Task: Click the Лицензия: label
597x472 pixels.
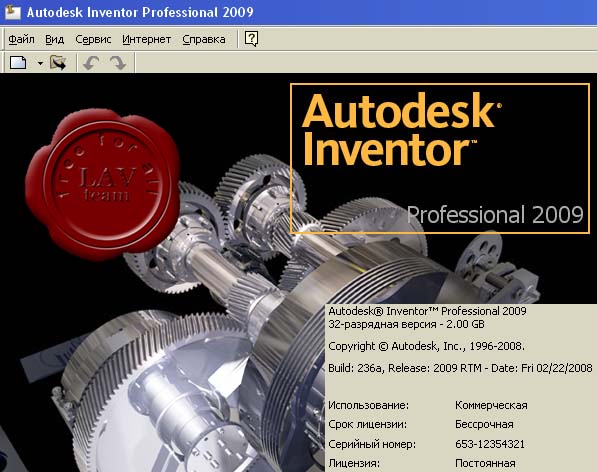Action: [x=354, y=463]
